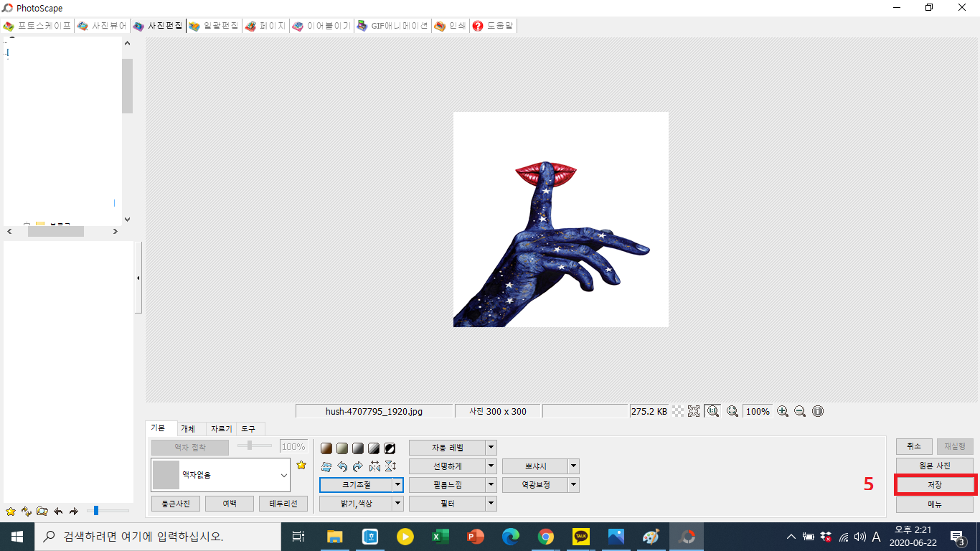Click the 원본 사진 button
Image resolution: width=980 pixels, height=551 pixels.
pos(935,466)
